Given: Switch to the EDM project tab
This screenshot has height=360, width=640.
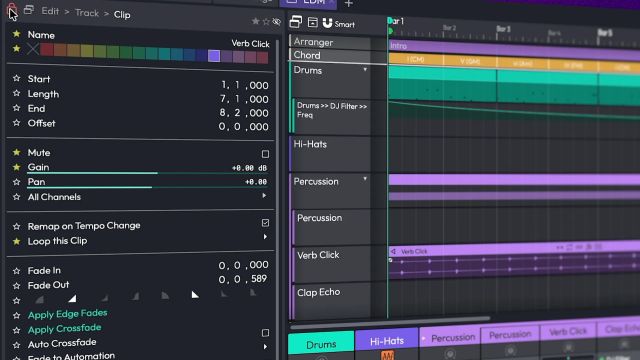Looking at the screenshot, I should tap(308, 3).
